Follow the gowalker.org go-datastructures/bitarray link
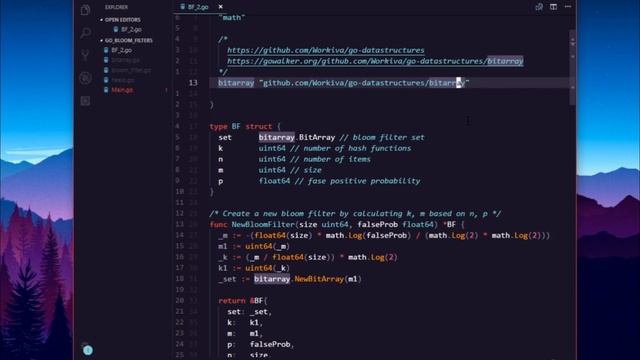The image size is (640, 360). (x=375, y=61)
